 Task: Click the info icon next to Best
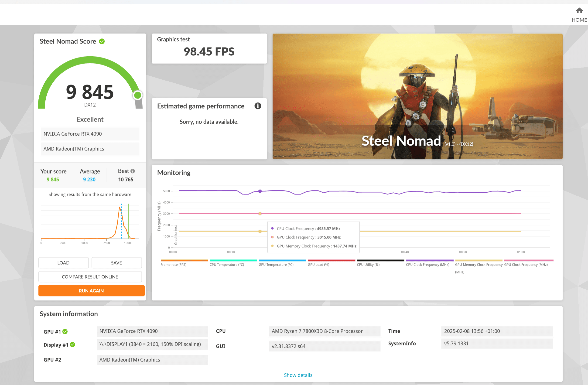[133, 171]
